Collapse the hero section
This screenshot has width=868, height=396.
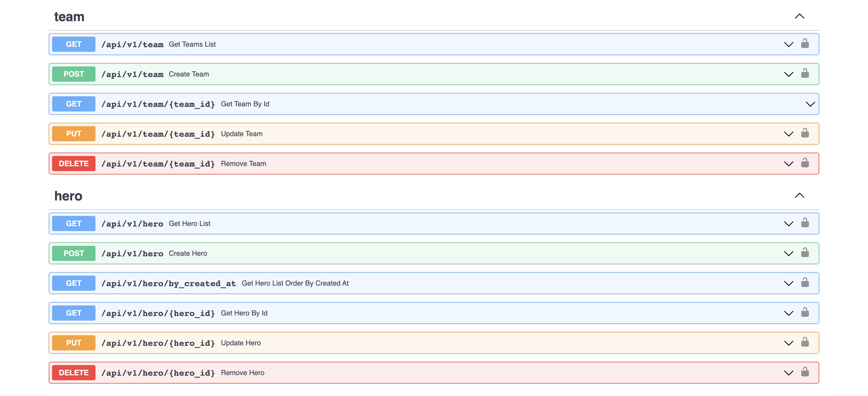(x=799, y=196)
